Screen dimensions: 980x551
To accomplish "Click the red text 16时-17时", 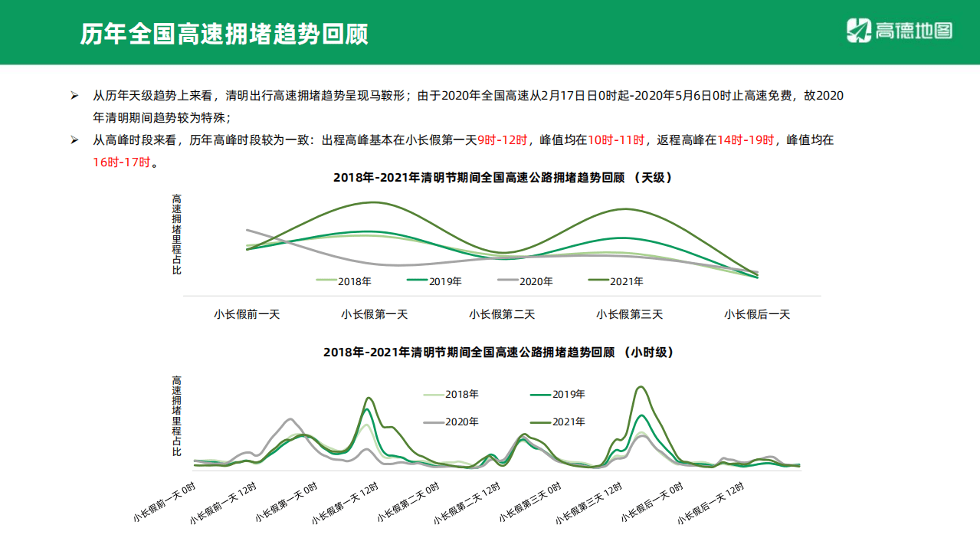I will pos(113,162).
